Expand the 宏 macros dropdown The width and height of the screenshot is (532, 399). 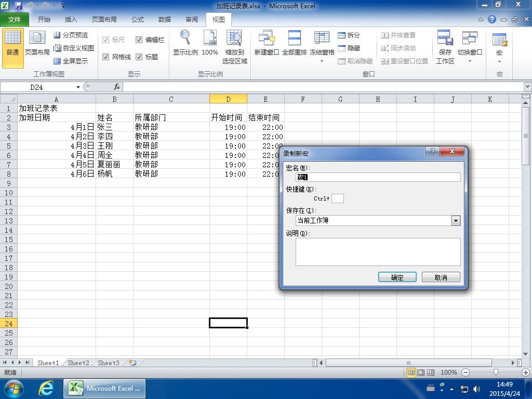tap(499, 61)
